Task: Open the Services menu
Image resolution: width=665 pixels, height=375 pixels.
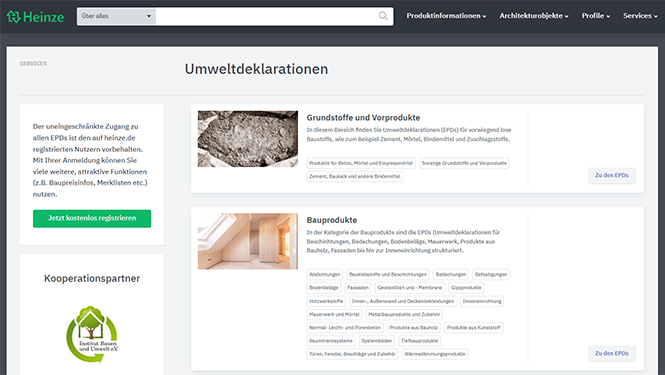Action: click(640, 16)
